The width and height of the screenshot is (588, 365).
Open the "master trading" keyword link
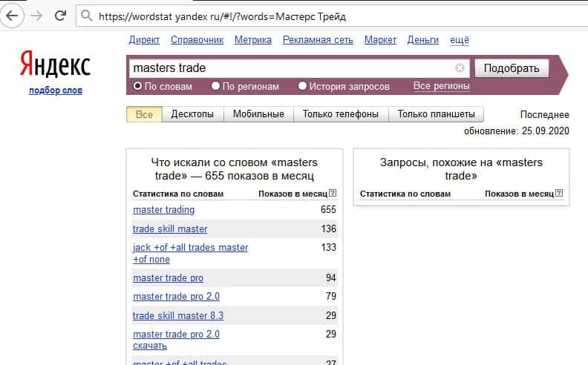163,210
